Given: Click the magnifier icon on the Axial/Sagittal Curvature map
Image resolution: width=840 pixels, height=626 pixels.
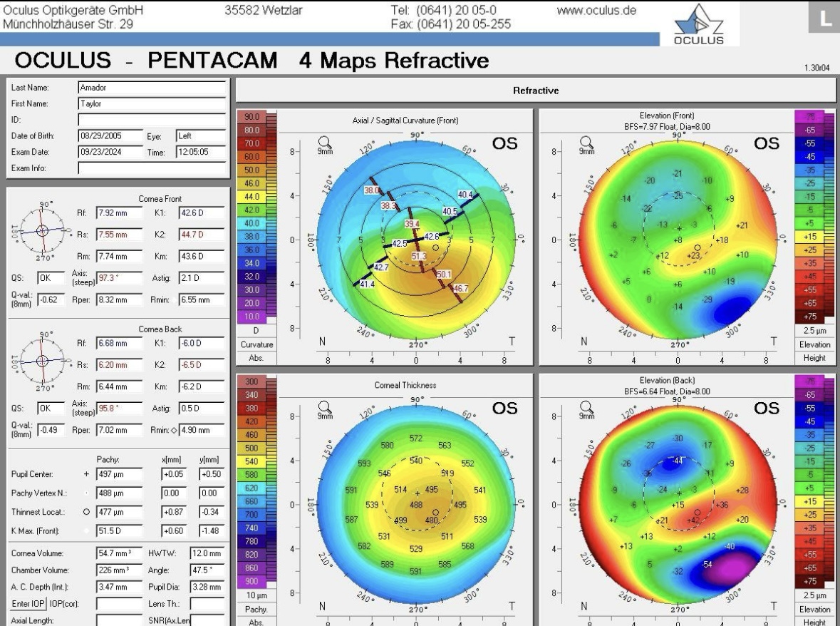Looking at the screenshot, I should (324, 143).
